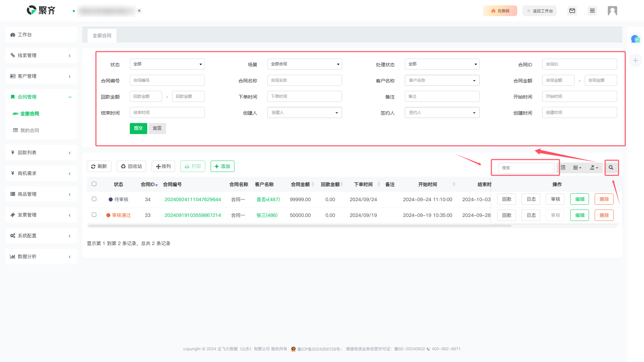644x362 pixels.
Task: Click 商品管理 list icon in sidebar
Action: [x=13, y=194]
